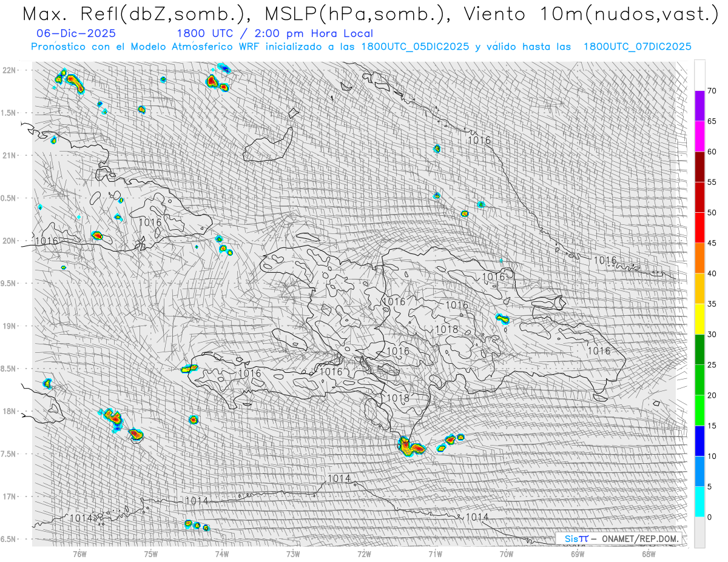Click '1800 UTC / 2:00 pm Hora Local'
The image size is (728, 562).
coord(275,33)
